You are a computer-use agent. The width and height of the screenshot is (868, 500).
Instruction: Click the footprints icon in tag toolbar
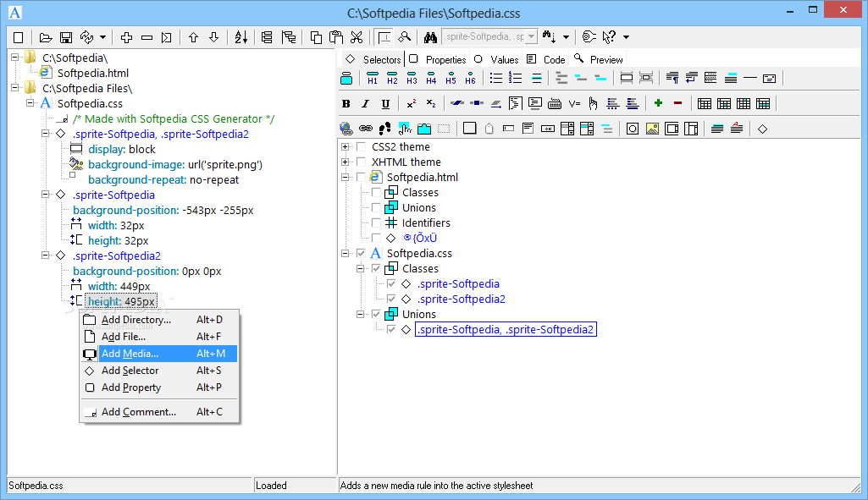pos(385,129)
